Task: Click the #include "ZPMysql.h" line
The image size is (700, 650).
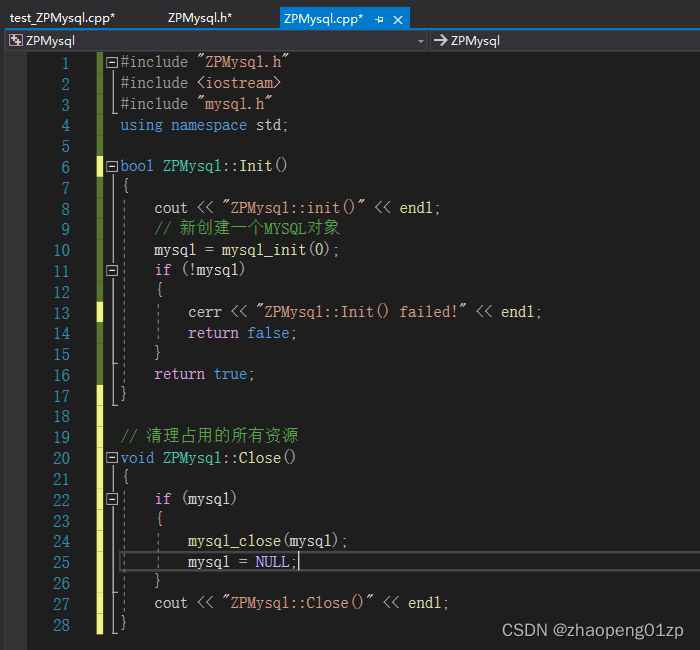Action: (x=204, y=62)
